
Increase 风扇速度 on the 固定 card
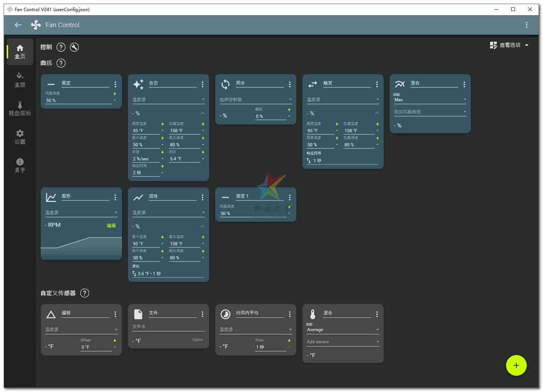coord(115,94)
